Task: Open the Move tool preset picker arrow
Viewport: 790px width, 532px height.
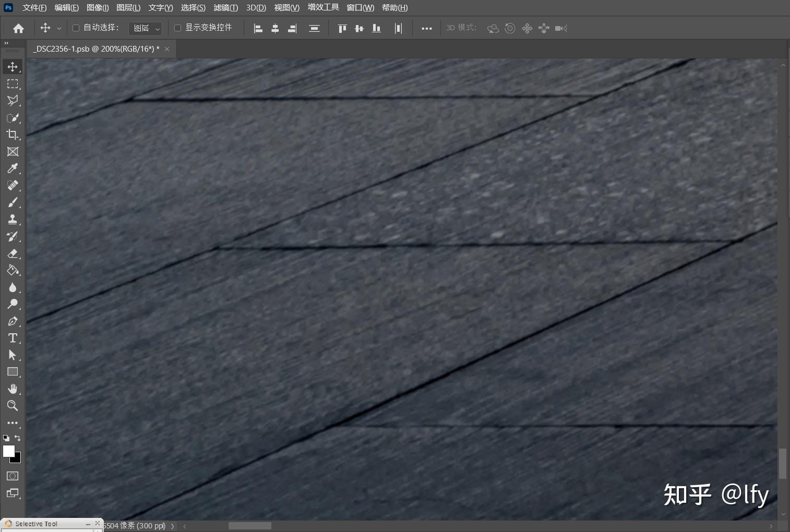Action: 59,29
